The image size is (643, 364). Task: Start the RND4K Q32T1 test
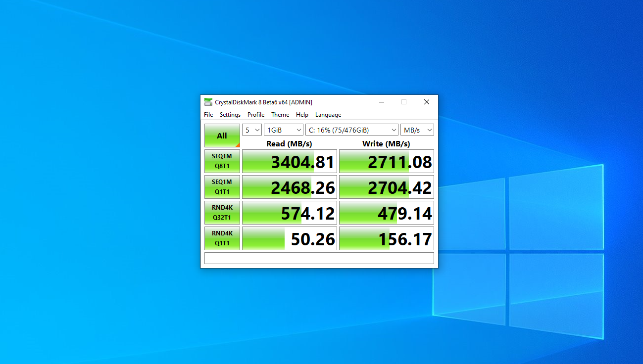222,213
